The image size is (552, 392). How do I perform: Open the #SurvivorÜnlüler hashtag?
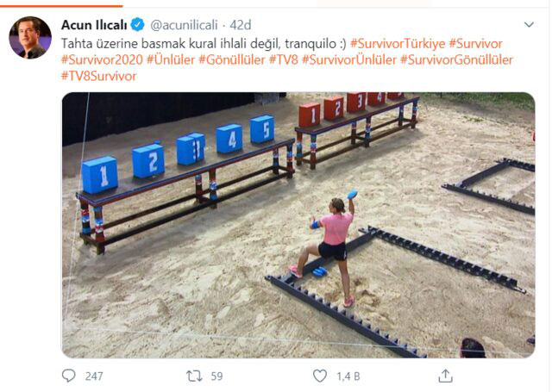point(349,59)
